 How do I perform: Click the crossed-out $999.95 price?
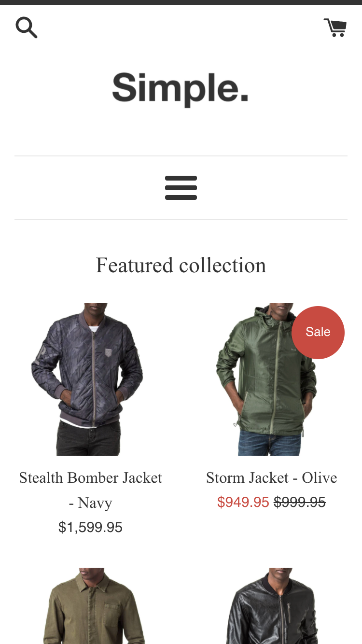click(300, 502)
